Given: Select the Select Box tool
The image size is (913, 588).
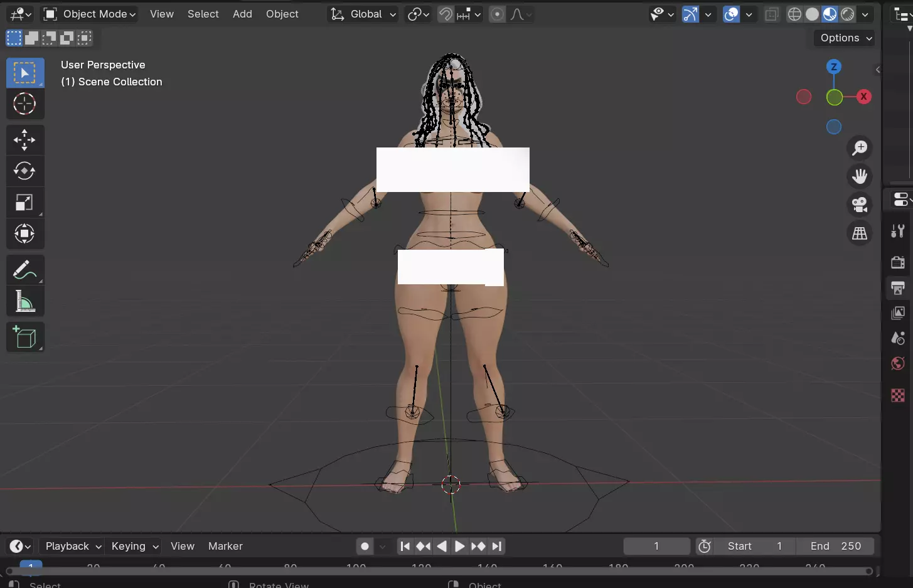Looking at the screenshot, I should (25, 73).
